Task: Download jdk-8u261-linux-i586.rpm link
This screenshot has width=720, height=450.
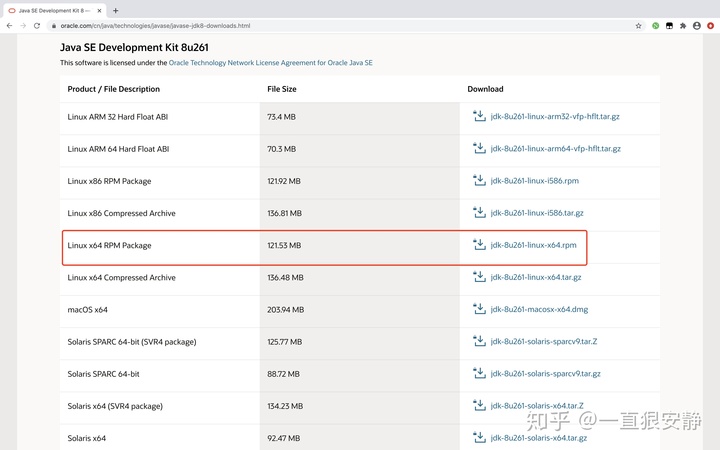Action: (x=534, y=181)
